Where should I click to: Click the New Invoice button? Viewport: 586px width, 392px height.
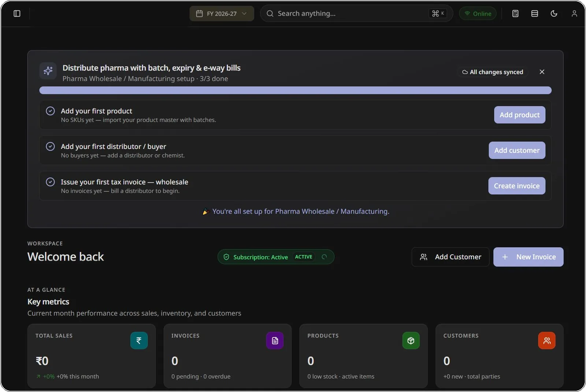click(528, 257)
